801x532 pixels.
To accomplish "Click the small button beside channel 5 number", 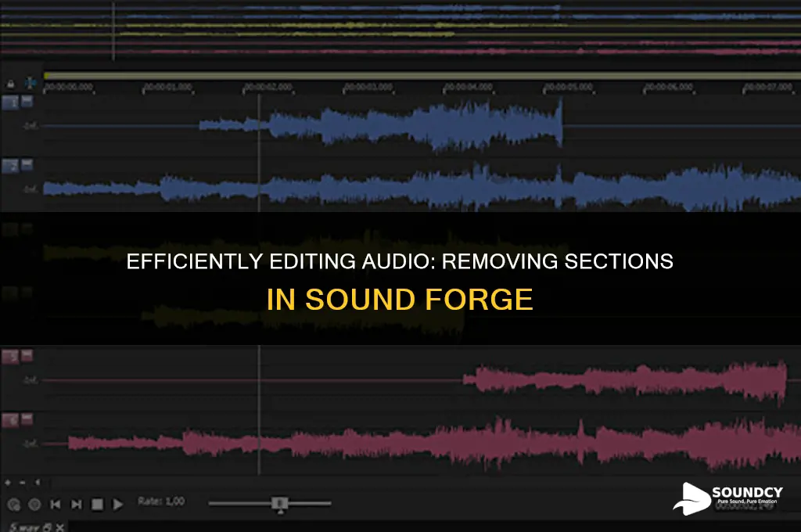I will (27, 354).
